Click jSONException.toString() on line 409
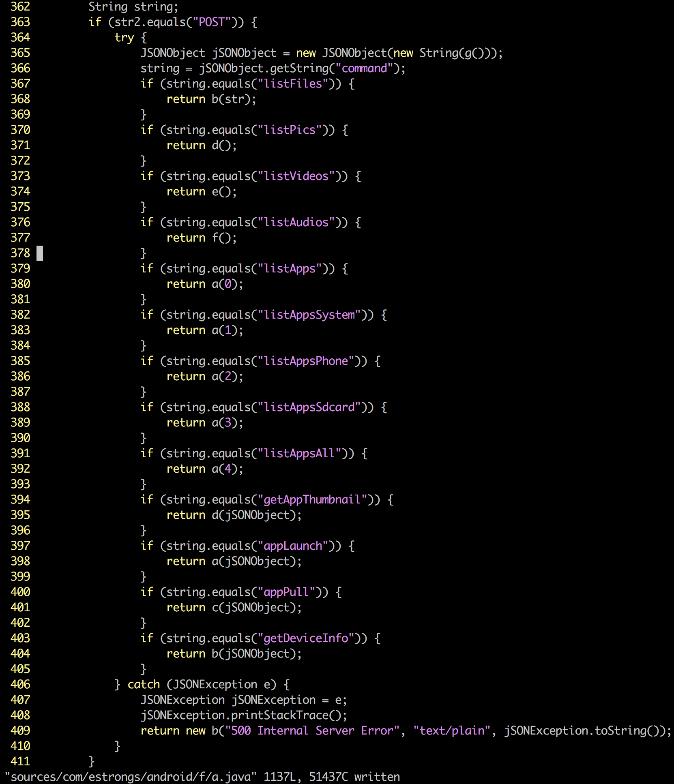This screenshot has width=674, height=784. point(581,730)
